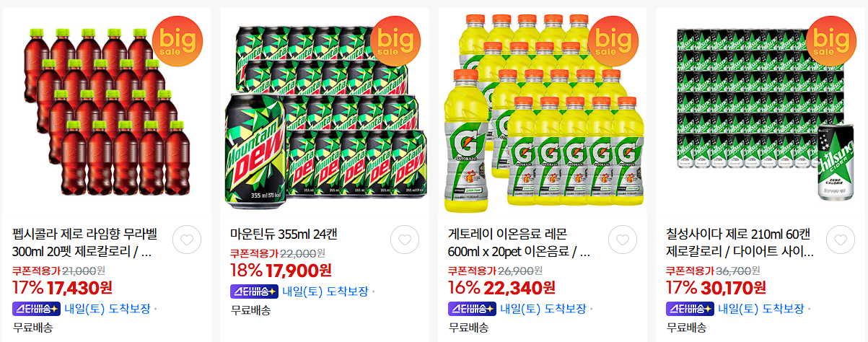
Task: Click the 스타배송 badge under Gatorade price
Action: tap(472, 309)
